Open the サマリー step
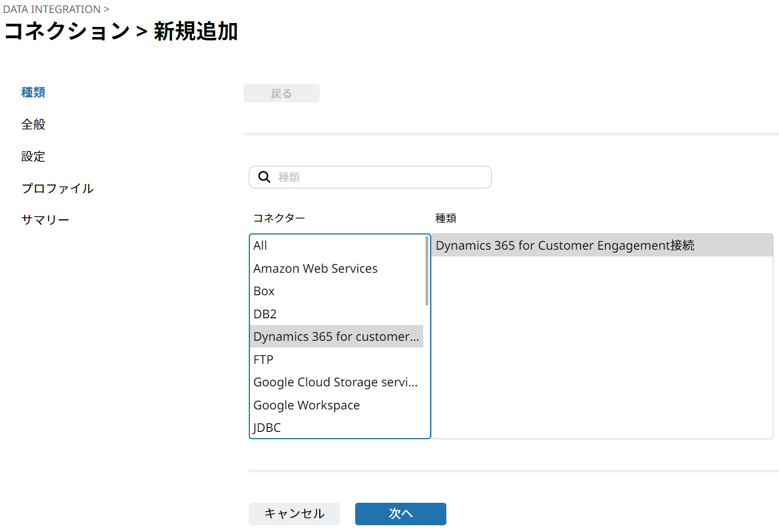This screenshot has width=779, height=532. (x=45, y=220)
